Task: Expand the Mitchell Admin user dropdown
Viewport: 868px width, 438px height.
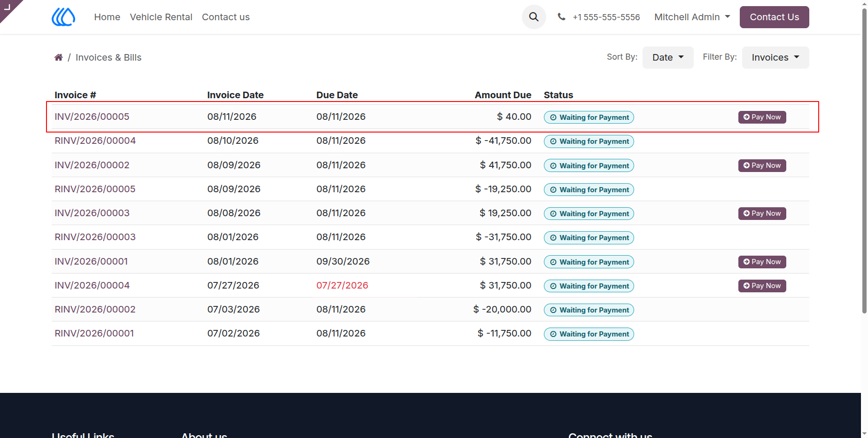Action: [692, 17]
